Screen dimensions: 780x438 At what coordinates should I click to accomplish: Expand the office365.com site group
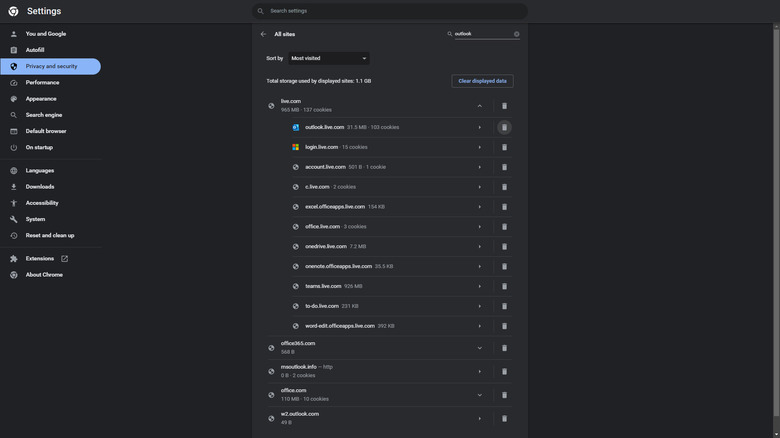pyautogui.click(x=479, y=348)
